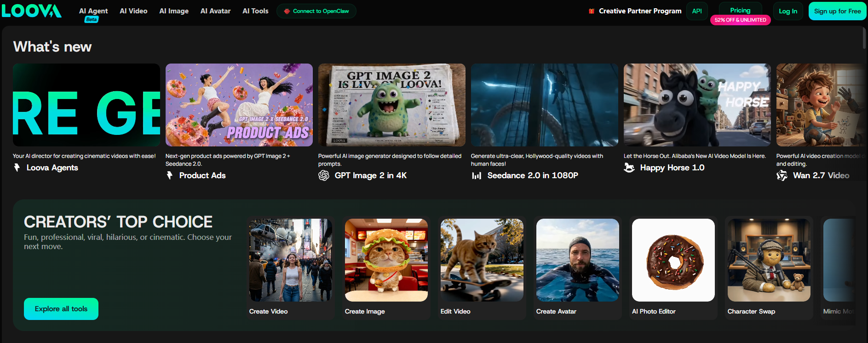Screen dimensions: 868x343
Task: Click the OpenAI icon next to GPT Image 2
Action: (x=324, y=175)
